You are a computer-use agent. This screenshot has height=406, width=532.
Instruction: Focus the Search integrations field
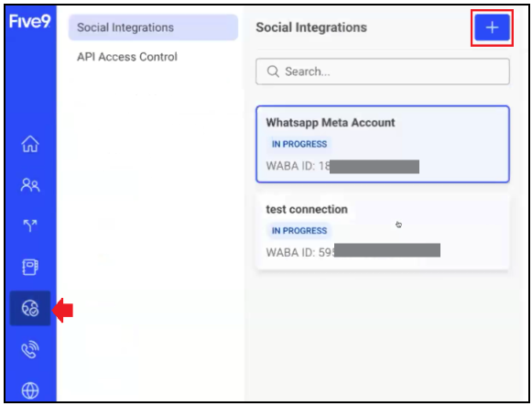tap(383, 71)
